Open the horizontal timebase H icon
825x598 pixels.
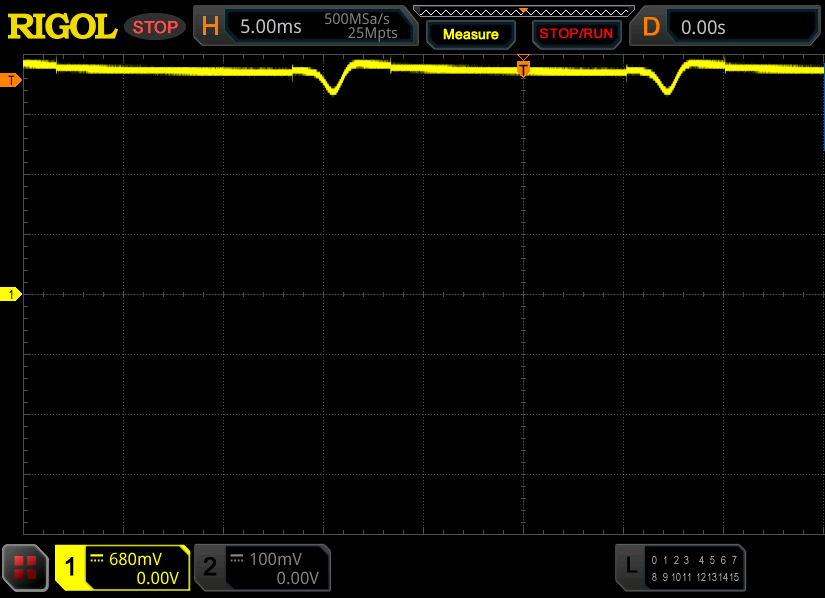point(210,27)
